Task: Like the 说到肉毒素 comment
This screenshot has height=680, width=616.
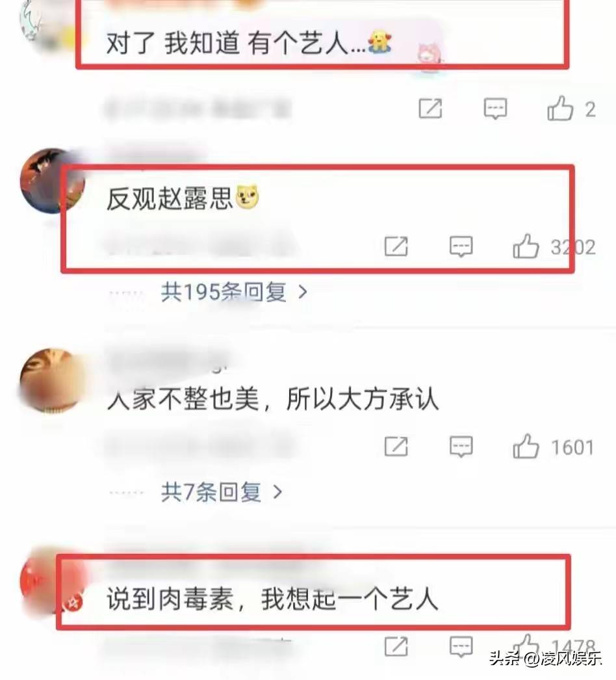Action: pos(526,646)
